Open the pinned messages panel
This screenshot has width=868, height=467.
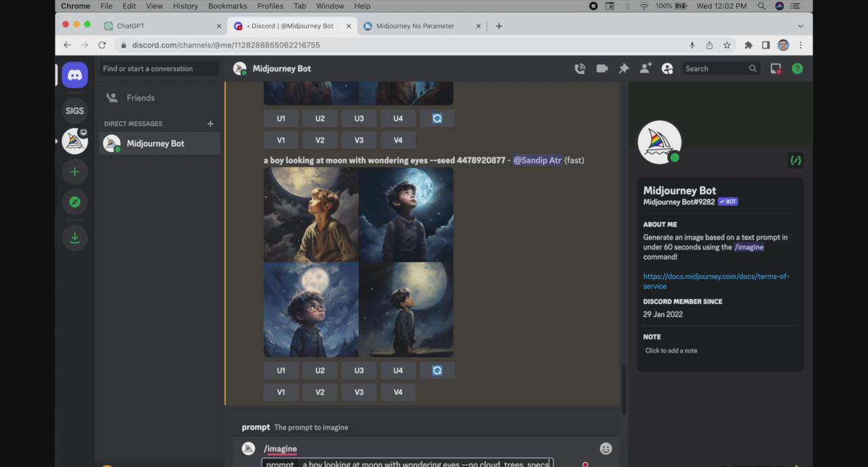[624, 69]
